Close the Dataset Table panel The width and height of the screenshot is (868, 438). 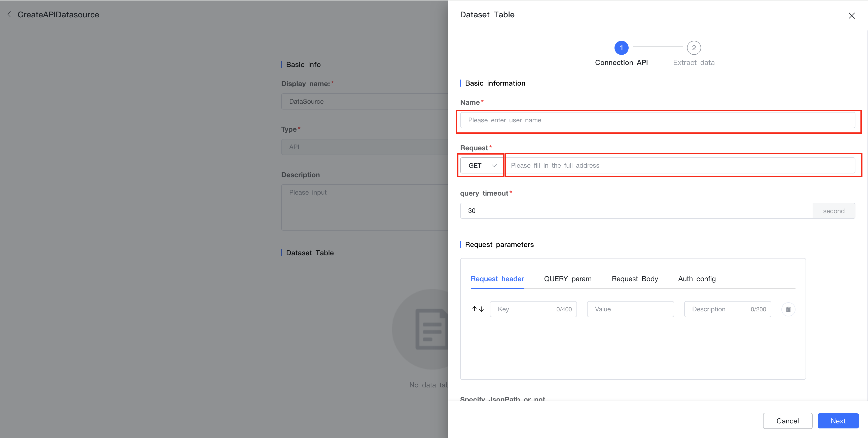(x=851, y=16)
